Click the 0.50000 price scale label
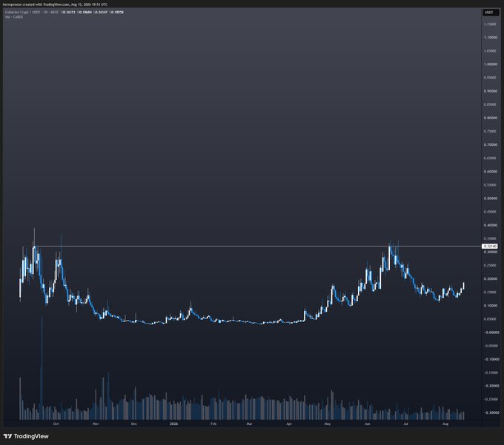The height and width of the screenshot is (445, 504). tap(490, 198)
